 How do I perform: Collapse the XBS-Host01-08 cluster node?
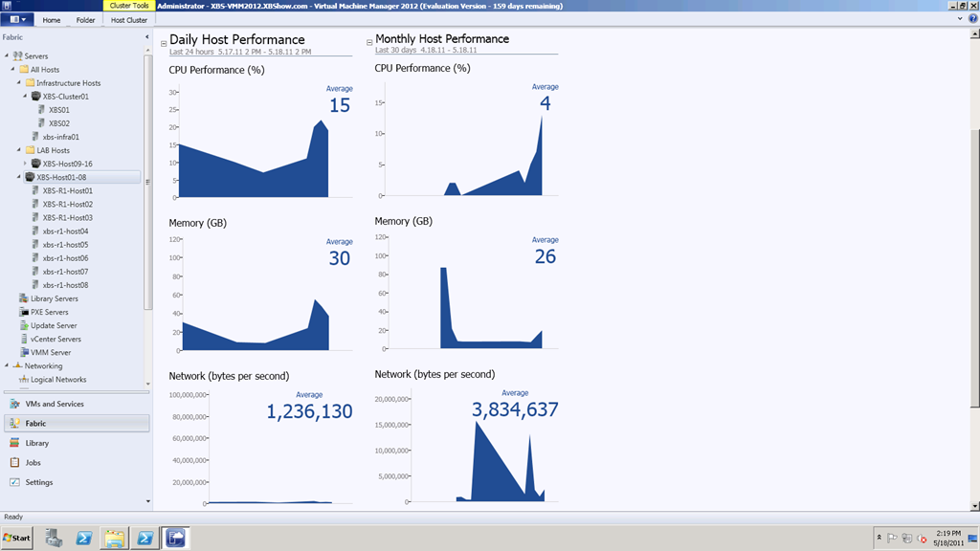coord(20,177)
